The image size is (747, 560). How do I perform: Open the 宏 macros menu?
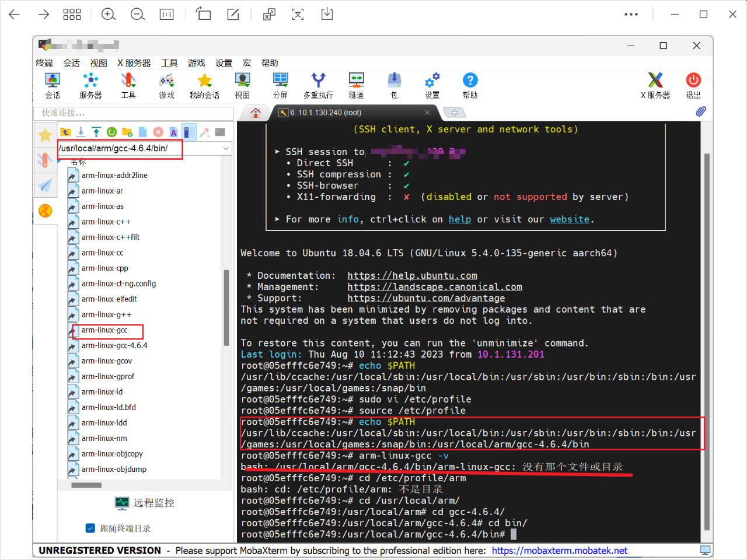(247, 63)
